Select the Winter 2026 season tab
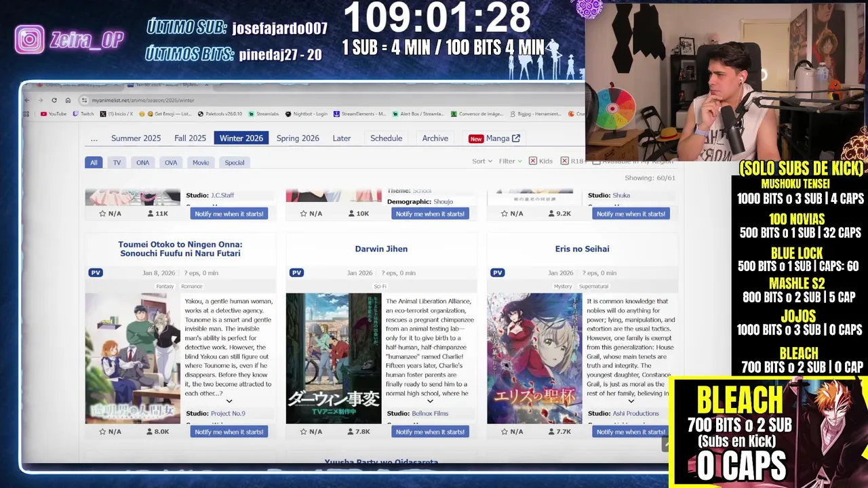 [x=241, y=138]
